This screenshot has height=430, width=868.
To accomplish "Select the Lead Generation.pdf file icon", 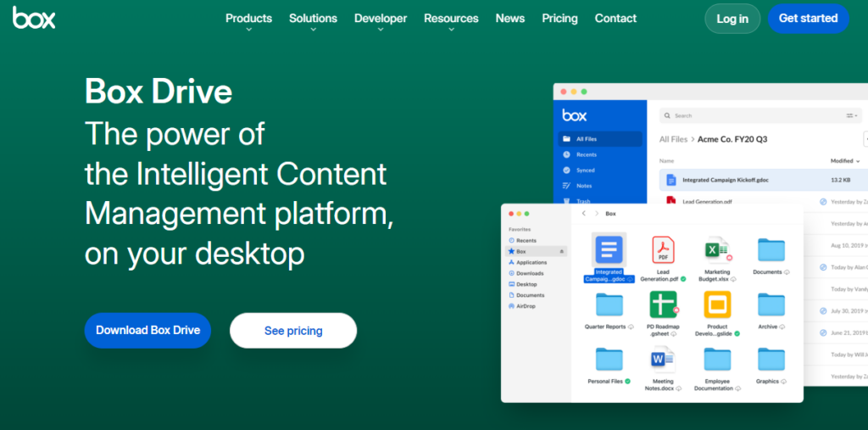I will coord(663,250).
